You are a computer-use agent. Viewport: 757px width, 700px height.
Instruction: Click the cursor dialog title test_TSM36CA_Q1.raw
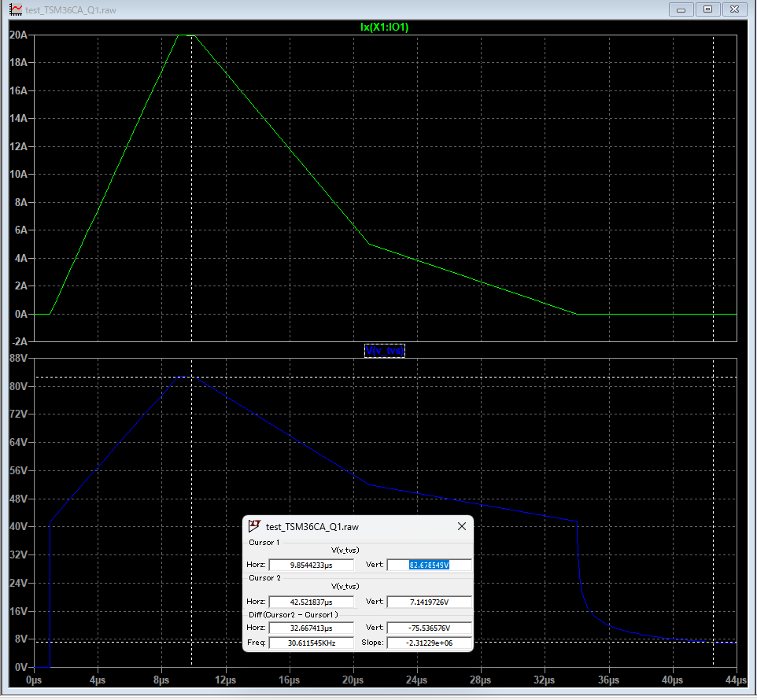click(312, 527)
